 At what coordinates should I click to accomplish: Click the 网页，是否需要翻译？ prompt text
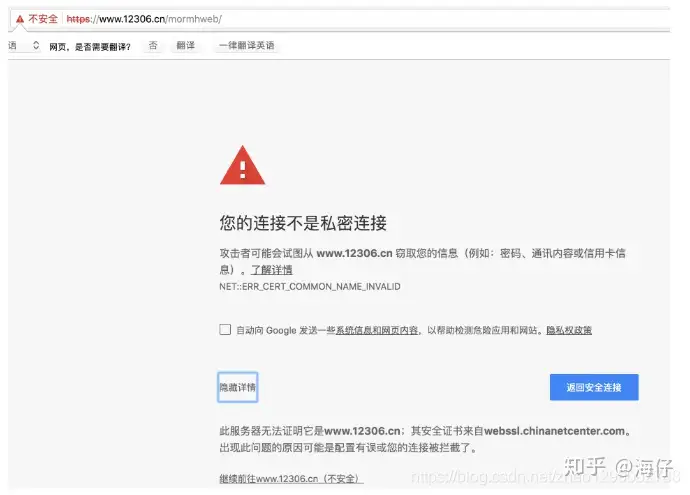[x=90, y=47]
